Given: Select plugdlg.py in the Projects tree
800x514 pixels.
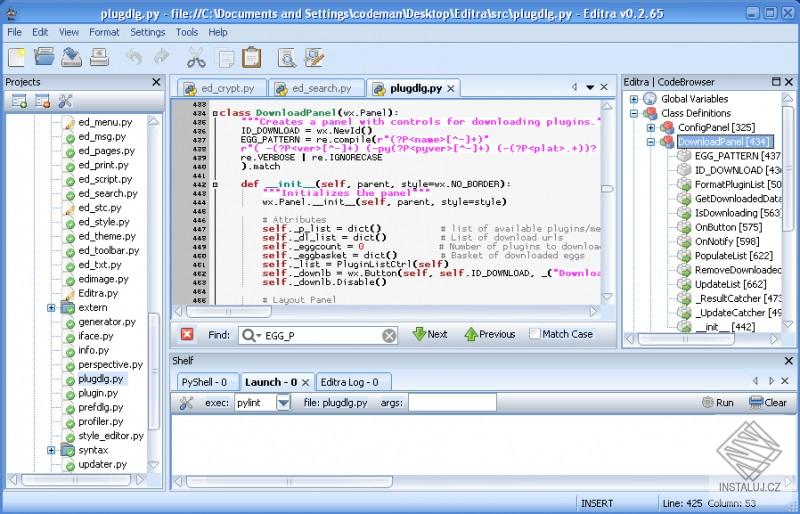Looking at the screenshot, I should pos(101,379).
